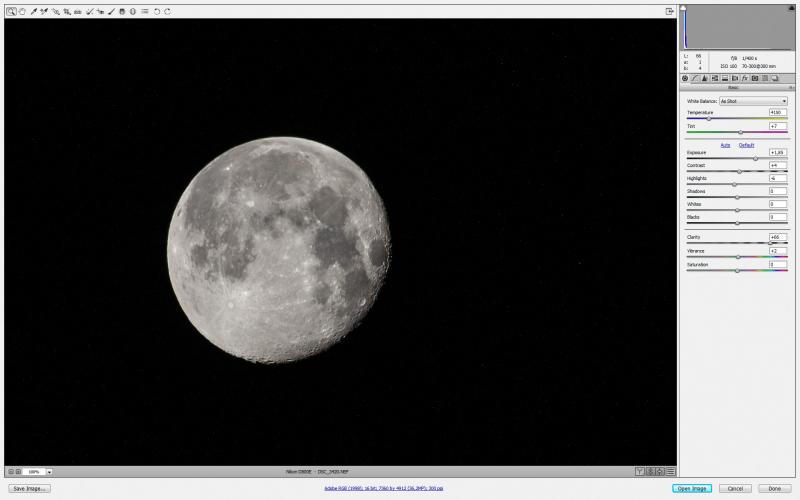Click the Clarity value field
Screen dimensions: 800x500
click(x=778, y=237)
